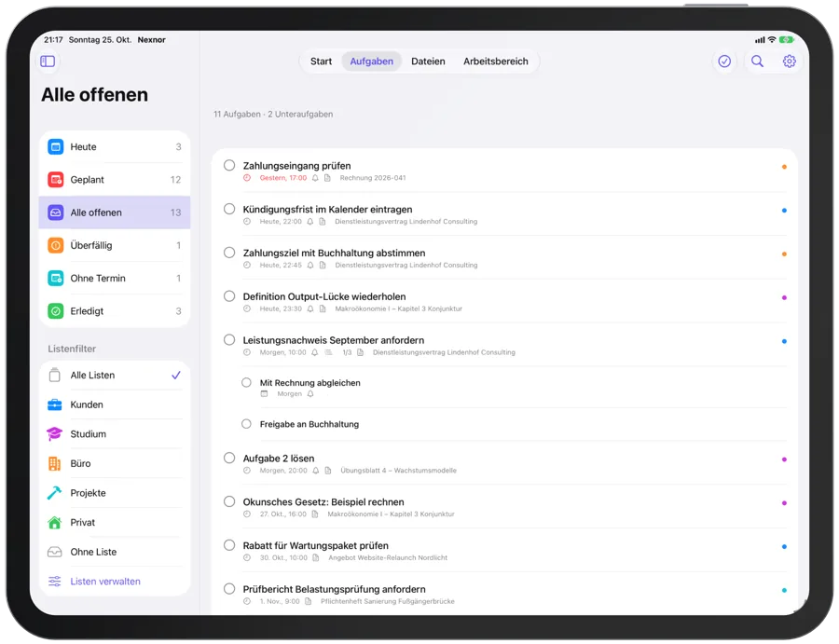This screenshot has height=644, width=839.
Task: Click 'Pflichtenheft Sanierung Fußgängerbrücke' attachment text
Action: click(388, 602)
